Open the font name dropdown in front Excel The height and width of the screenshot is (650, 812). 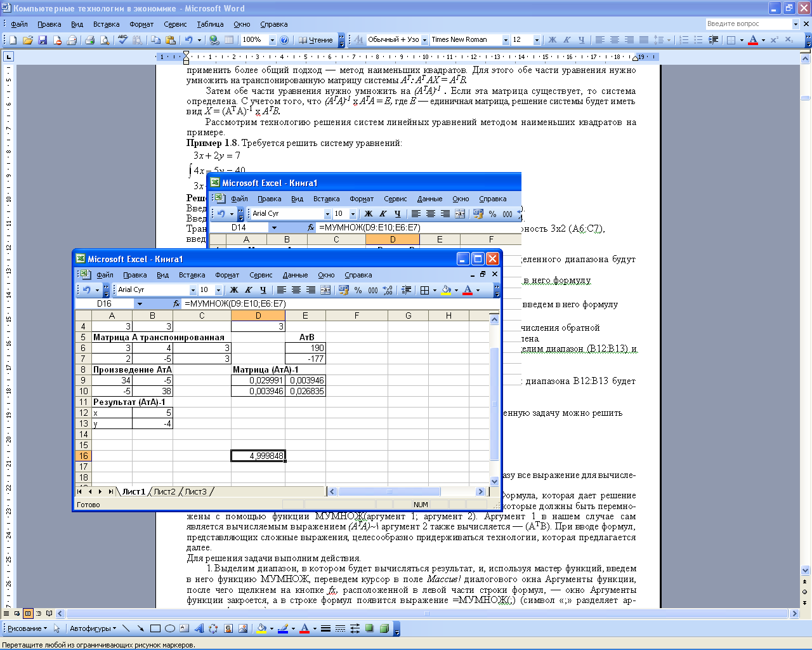coord(193,290)
